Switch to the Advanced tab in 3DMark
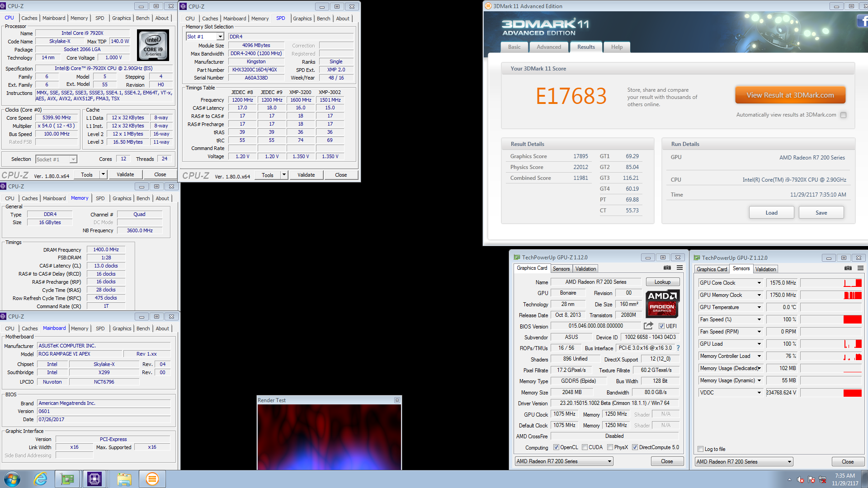This screenshot has width=868, height=488. tap(548, 47)
